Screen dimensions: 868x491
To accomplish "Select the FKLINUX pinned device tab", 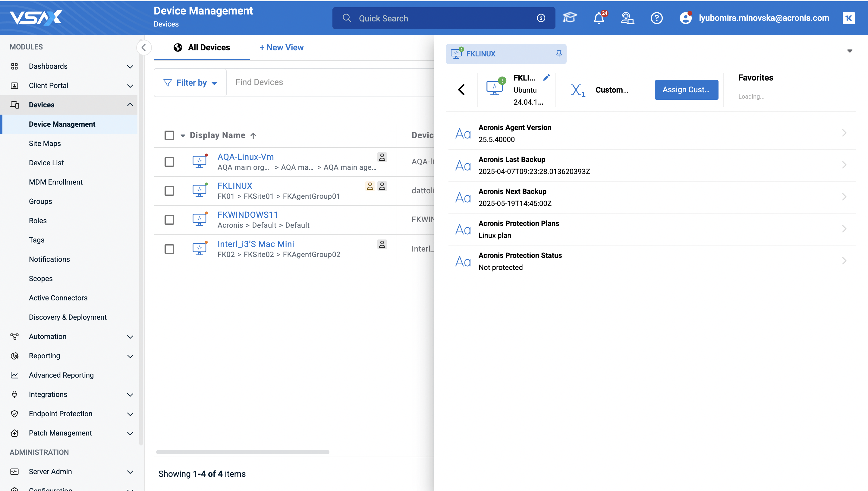I will (506, 54).
